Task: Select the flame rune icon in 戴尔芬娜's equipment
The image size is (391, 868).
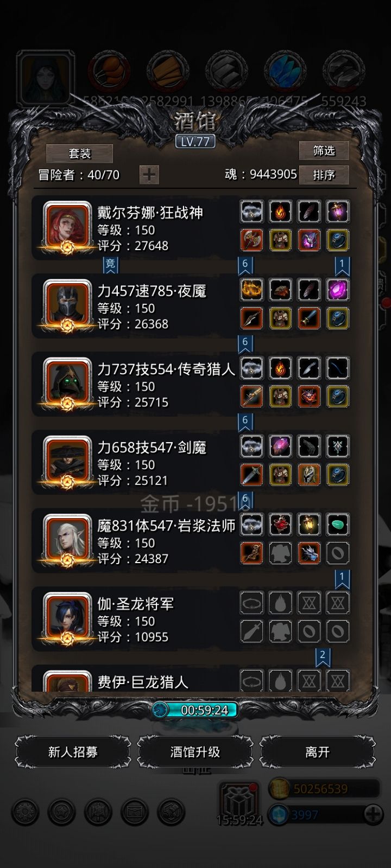Action: [x=280, y=211]
